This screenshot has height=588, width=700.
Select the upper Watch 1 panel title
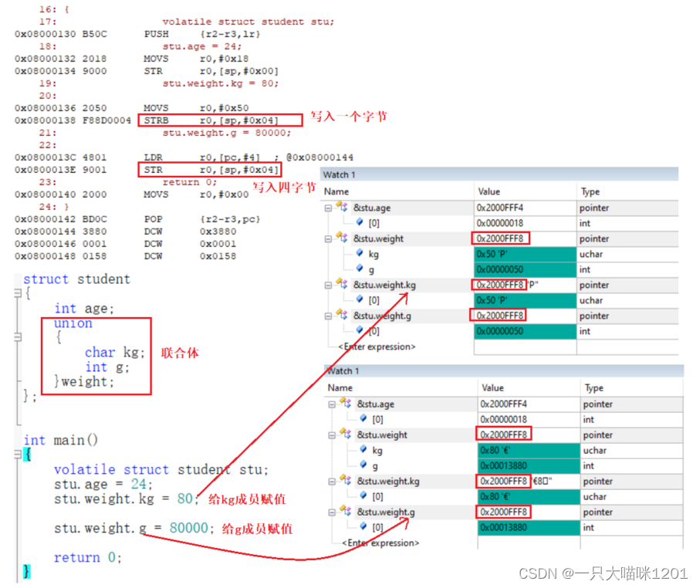[340, 175]
